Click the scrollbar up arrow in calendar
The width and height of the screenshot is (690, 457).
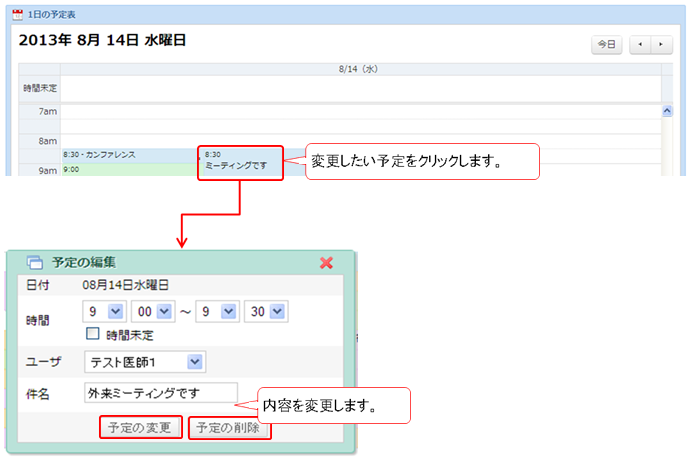[667, 110]
